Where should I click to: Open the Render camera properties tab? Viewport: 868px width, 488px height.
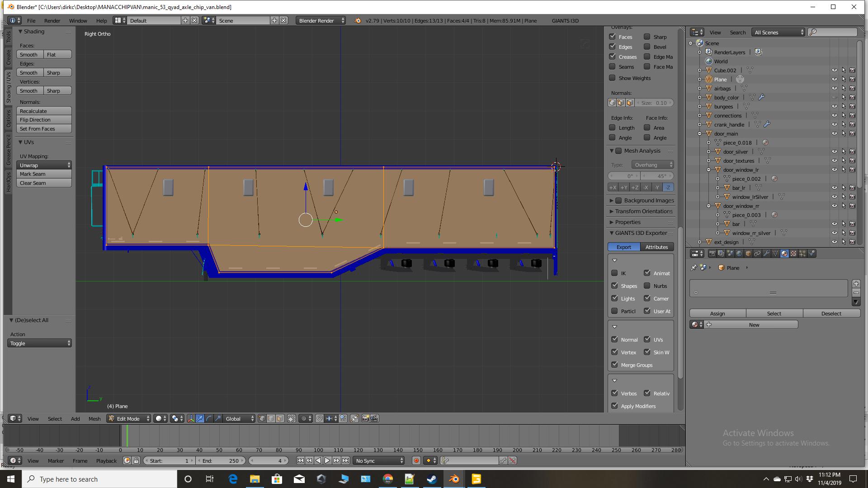(712, 253)
